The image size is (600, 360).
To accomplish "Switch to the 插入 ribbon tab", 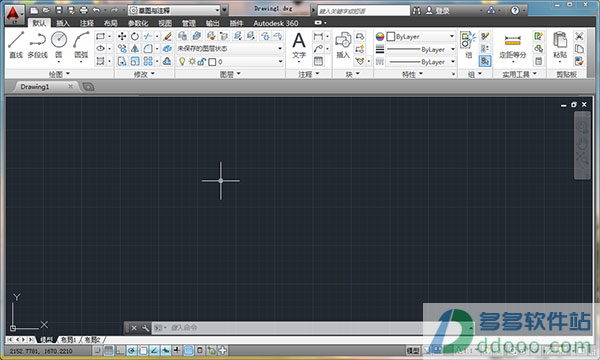I will pos(63,23).
